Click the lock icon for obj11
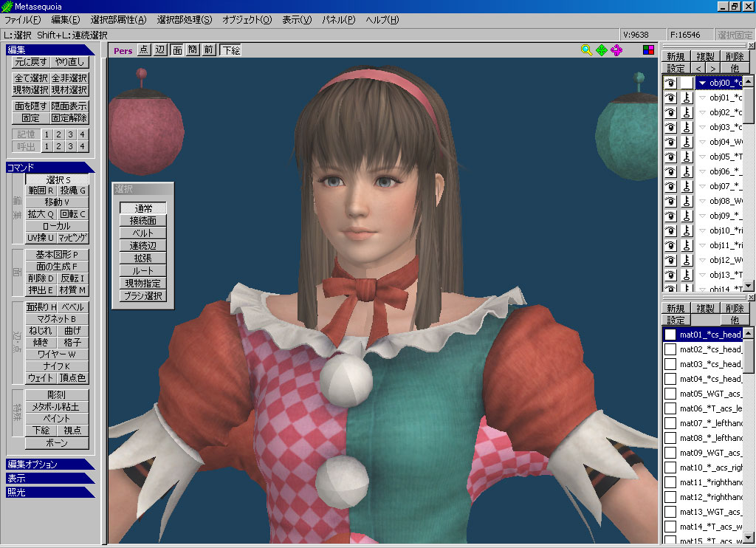This screenshot has height=548, width=756. coord(687,245)
